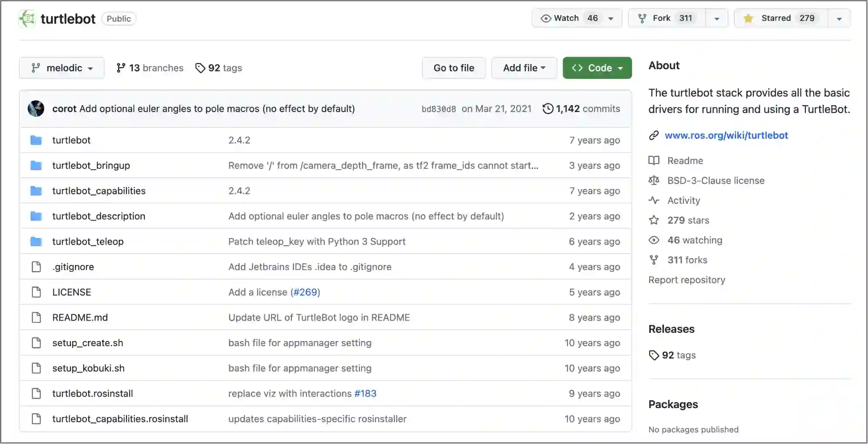Open the green Code dropdown
The width and height of the screenshot is (868, 444).
[x=597, y=68]
